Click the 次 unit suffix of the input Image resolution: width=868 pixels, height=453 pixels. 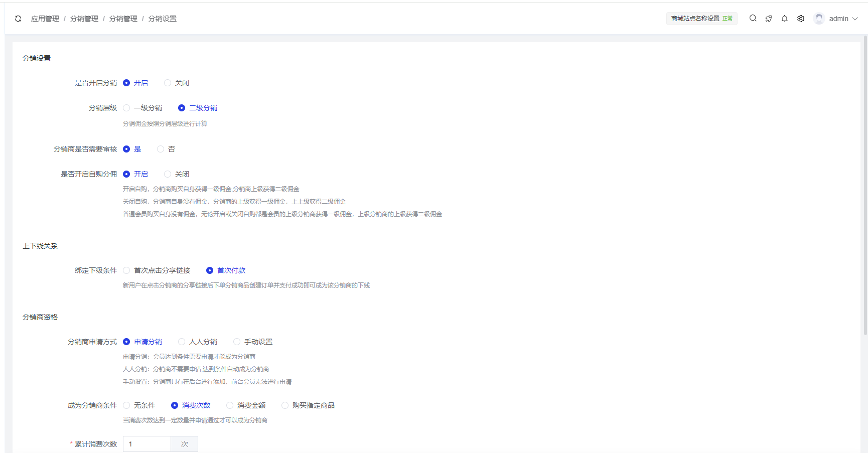tap(185, 444)
